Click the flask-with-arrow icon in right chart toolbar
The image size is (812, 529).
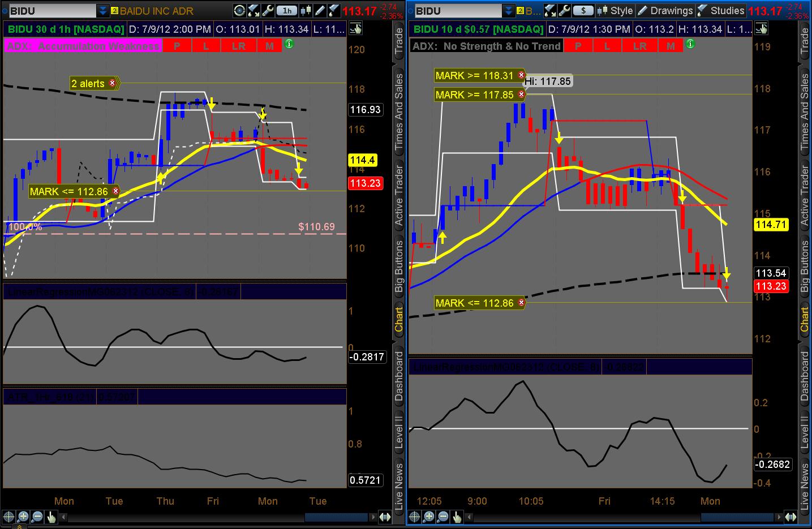click(x=549, y=10)
